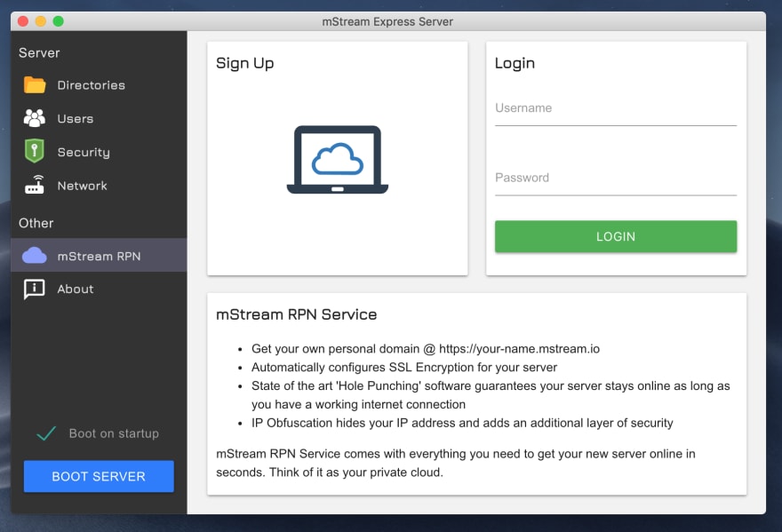The image size is (782, 532).
Task: Open the About page
Action: pyautogui.click(x=99, y=289)
